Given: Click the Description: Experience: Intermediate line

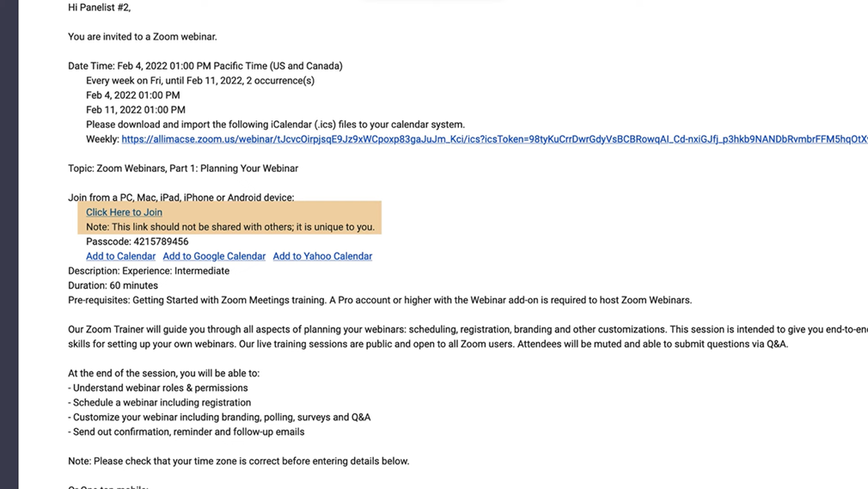Looking at the screenshot, I should click(x=149, y=271).
